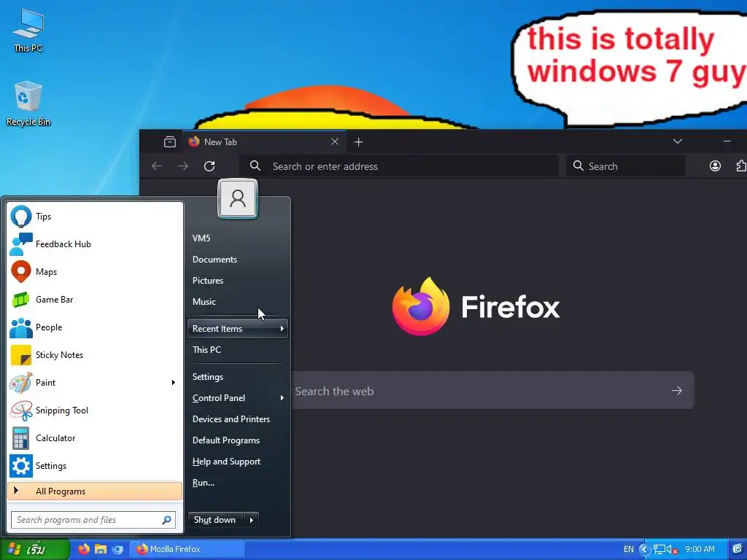Click the 9:00 AM clock
The height and width of the screenshot is (560, 747).
[700, 549]
